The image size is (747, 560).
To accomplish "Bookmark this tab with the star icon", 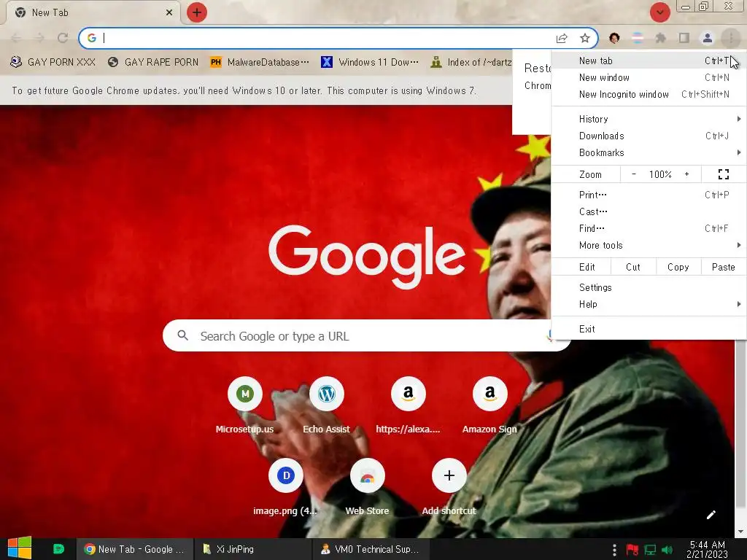I will coord(585,38).
